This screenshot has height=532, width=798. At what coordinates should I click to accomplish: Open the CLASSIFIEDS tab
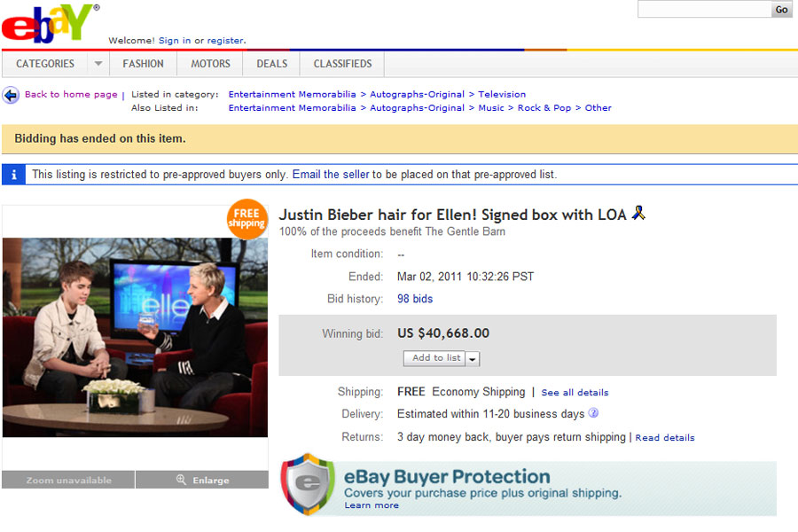342,64
